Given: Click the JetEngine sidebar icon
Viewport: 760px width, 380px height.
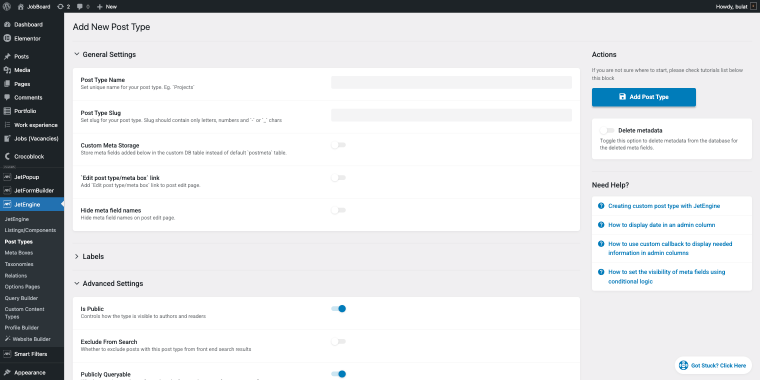Looking at the screenshot, I should (x=7, y=205).
